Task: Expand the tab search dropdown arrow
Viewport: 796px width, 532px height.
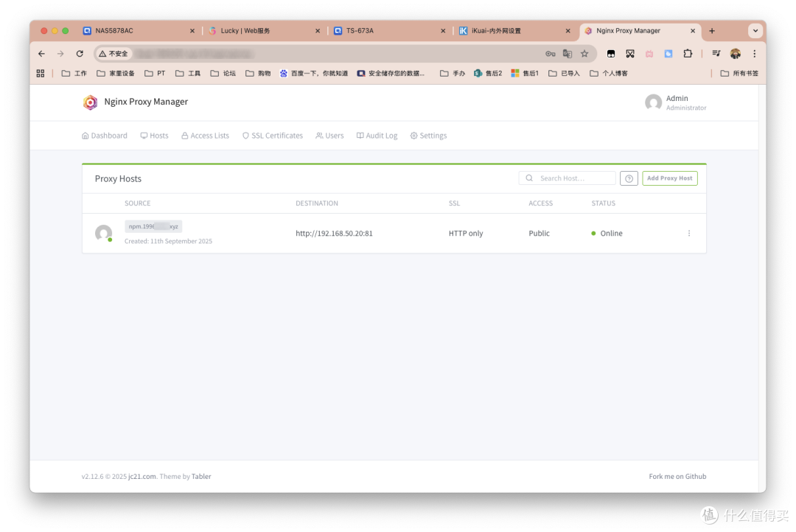Action: pyautogui.click(x=755, y=31)
